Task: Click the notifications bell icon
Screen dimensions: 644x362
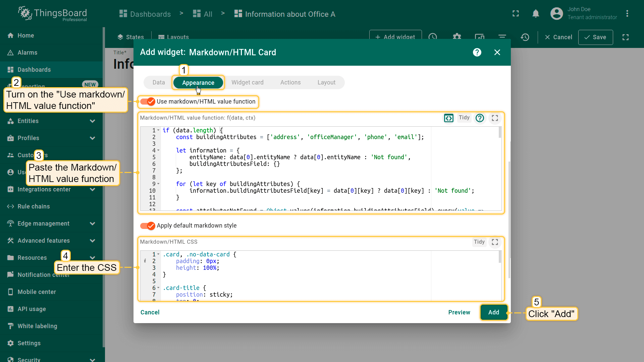Action: click(x=536, y=14)
